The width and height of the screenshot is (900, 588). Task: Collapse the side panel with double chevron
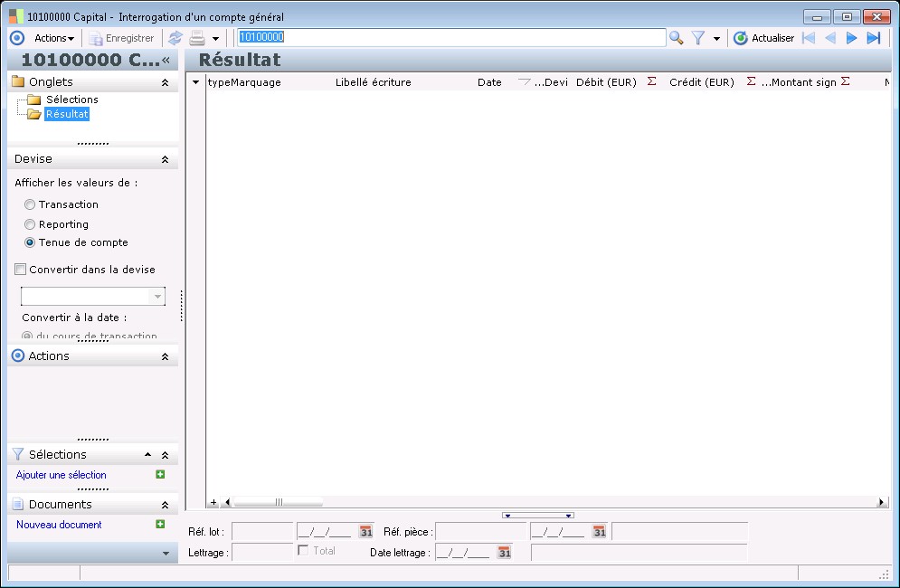166,60
